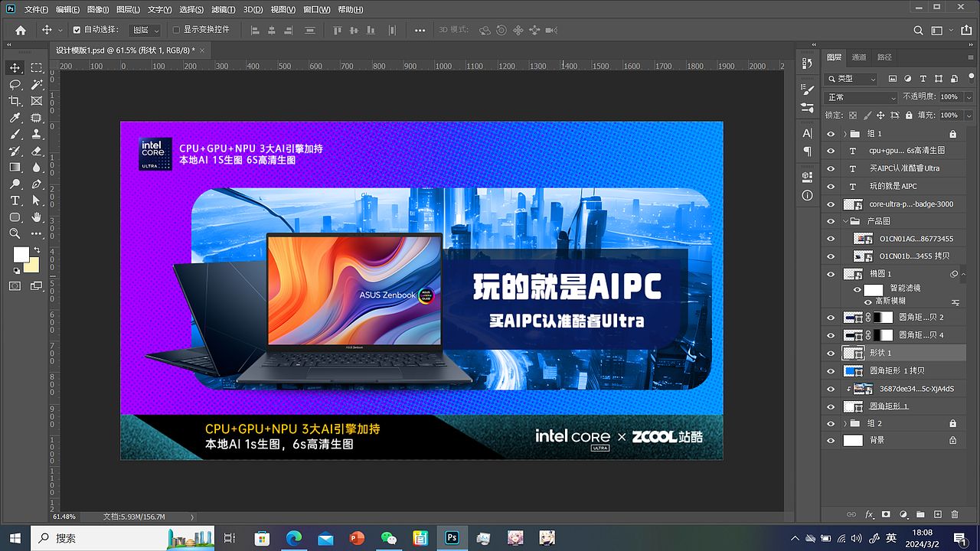Delete layer with the trash icon

coord(955,515)
